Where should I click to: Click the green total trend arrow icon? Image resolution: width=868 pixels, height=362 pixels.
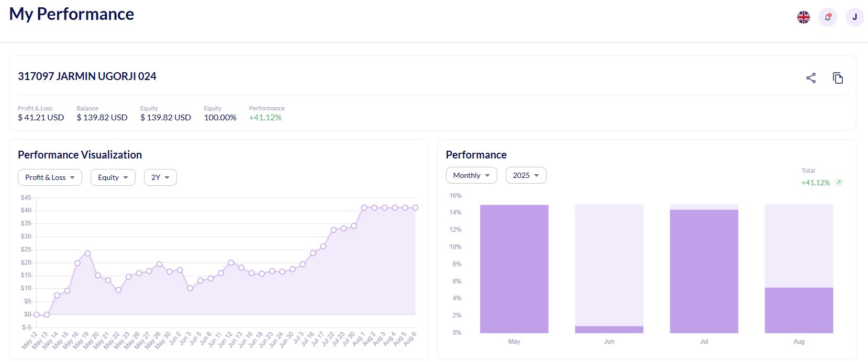839,183
